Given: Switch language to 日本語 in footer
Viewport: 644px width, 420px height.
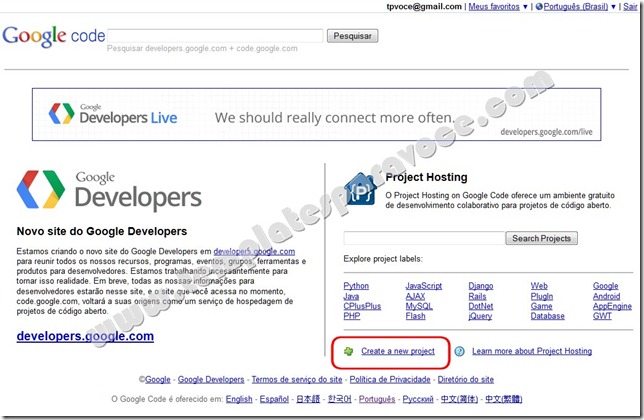Looking at the screenshot, I should (x=308, y=399).
